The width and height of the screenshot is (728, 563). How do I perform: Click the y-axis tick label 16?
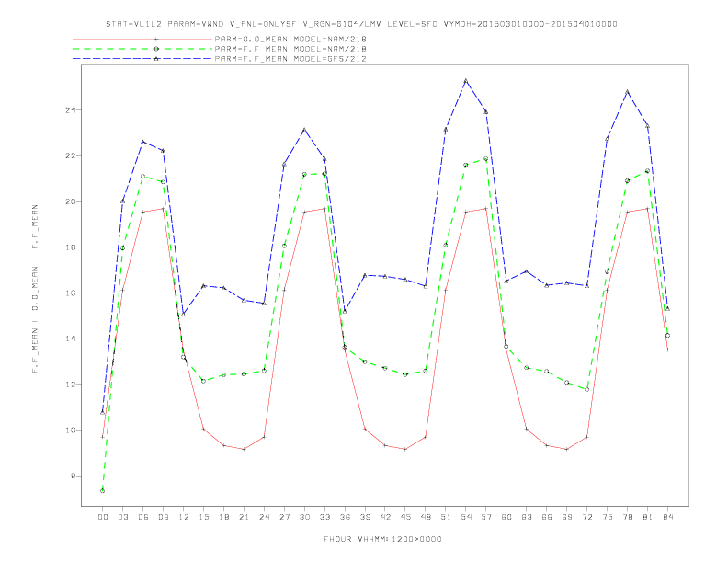70,293
